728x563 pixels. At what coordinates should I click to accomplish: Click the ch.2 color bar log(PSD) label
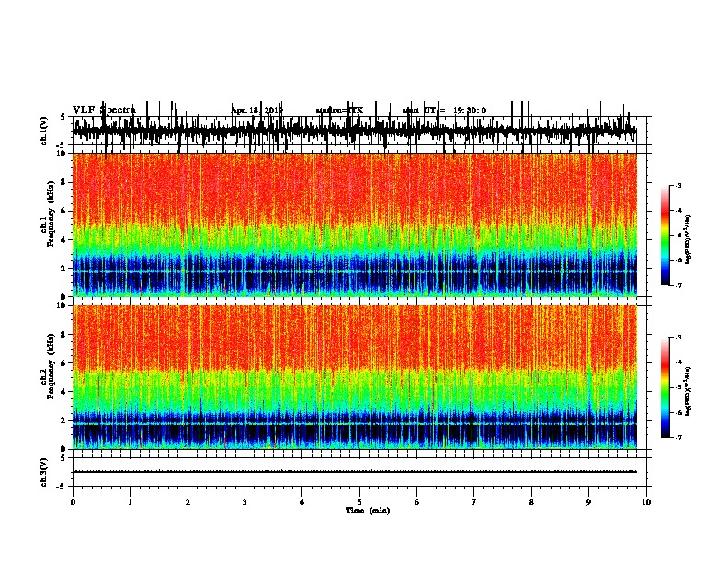(688, 391)
